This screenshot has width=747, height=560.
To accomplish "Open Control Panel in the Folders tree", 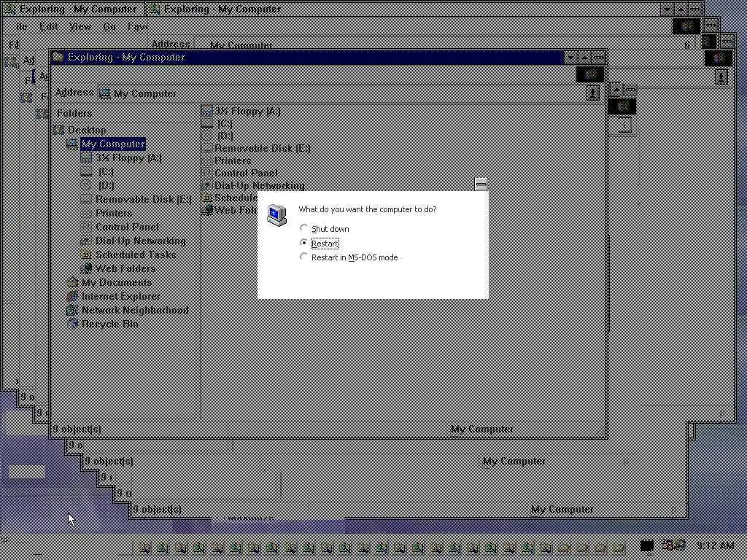I will (x=127, y=227).
